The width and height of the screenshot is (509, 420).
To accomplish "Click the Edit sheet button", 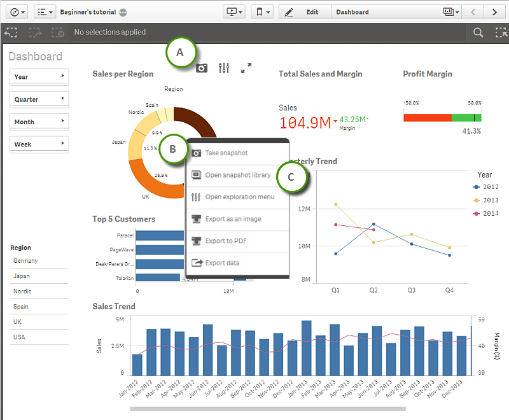I will click(x=305, y=12).
